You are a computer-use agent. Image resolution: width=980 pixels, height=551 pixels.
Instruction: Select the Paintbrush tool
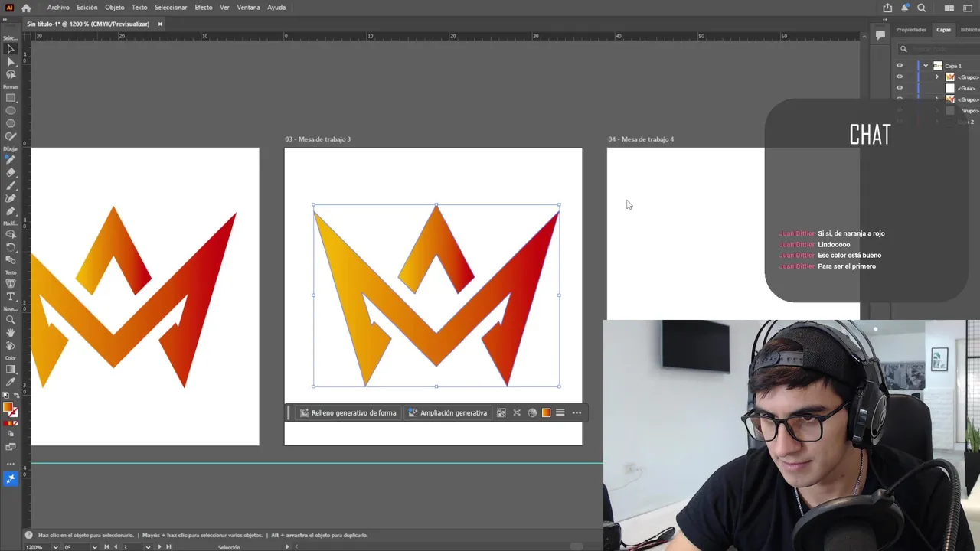11,185
